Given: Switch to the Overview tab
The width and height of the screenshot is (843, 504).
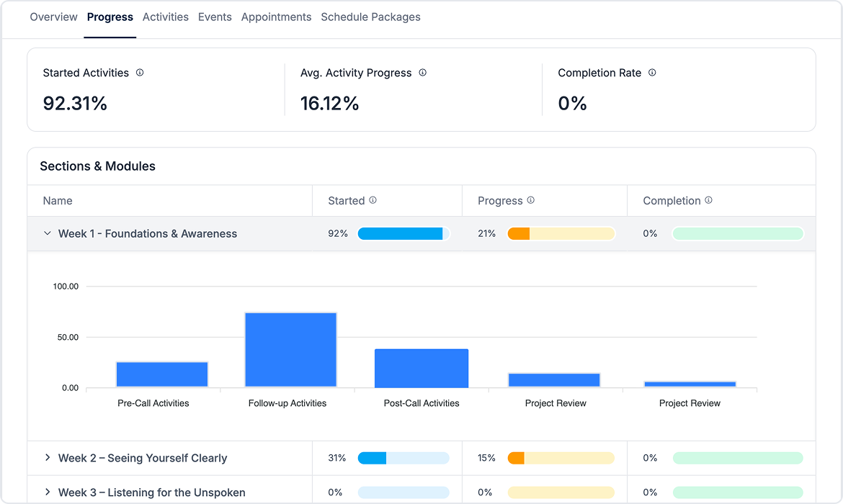Looking at the screenshot, I should [x=53, y=17].
